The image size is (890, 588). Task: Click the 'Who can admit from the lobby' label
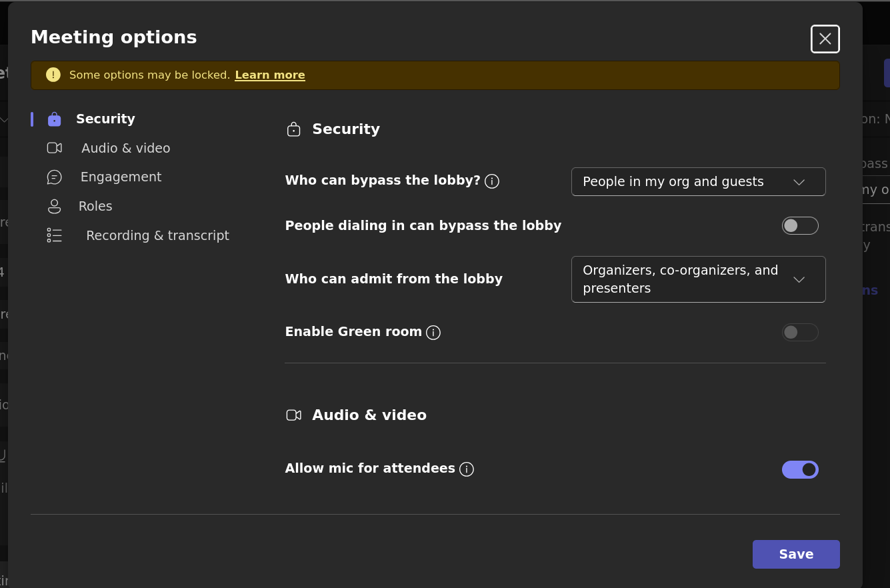tap(394, 279)
